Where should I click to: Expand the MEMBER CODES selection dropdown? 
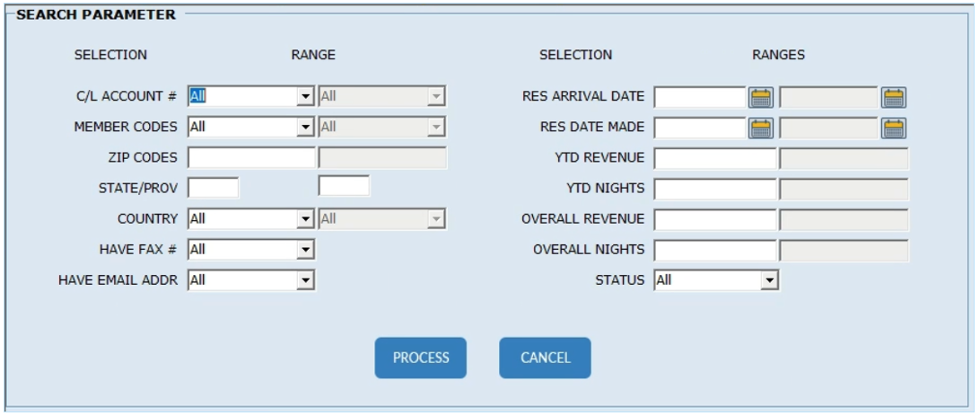click(305, 128)
